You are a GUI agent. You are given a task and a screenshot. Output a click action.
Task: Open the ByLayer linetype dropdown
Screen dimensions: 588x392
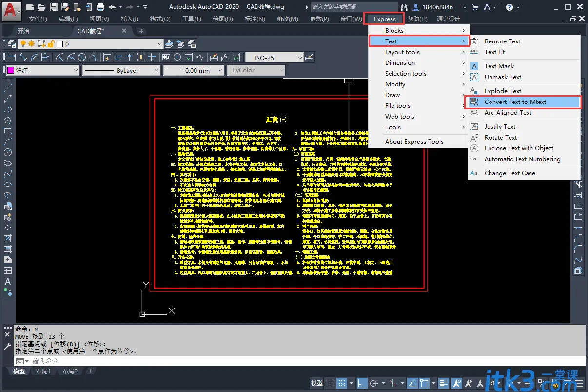(121, 70)
